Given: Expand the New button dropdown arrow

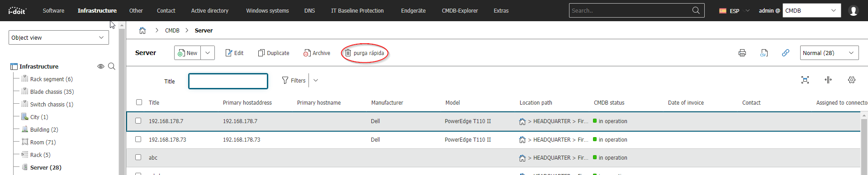Looking at the screenshot, I should point(208,53).
